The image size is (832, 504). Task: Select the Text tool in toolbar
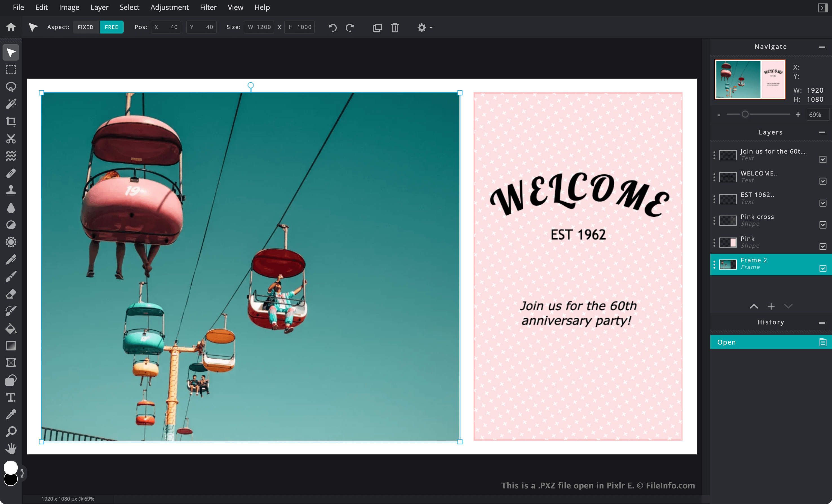click(x=11, y=397)
